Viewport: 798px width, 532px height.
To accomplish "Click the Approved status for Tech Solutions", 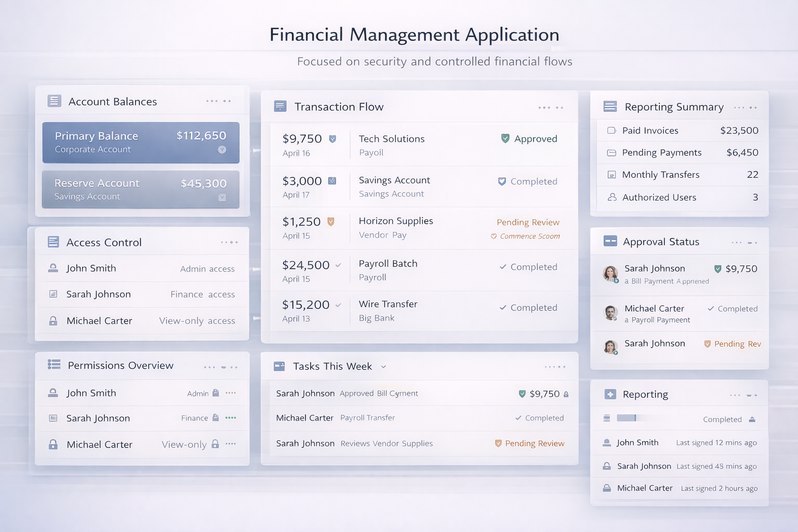I will pos(535,139).
